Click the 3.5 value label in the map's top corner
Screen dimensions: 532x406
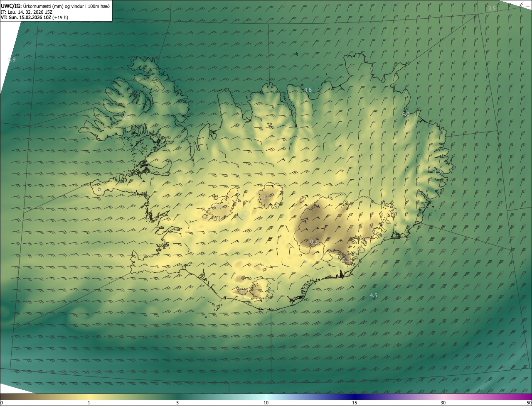[492, 8]
